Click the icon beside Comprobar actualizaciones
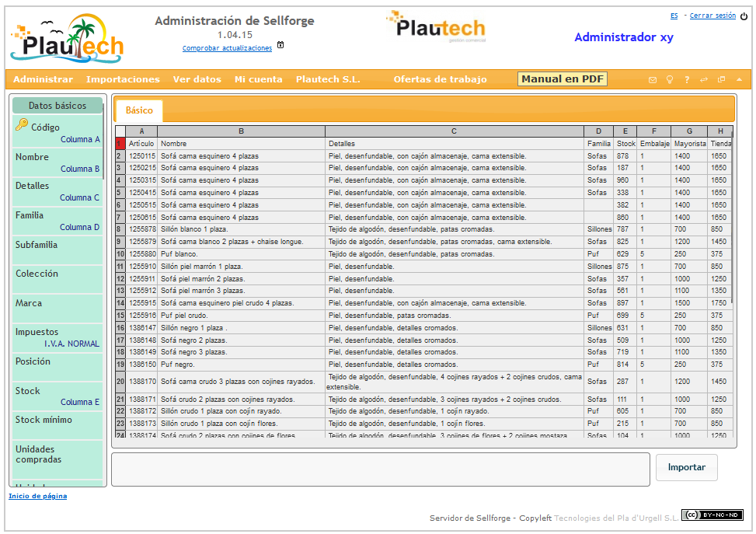Screen dimensions: 756x534 [280, 45]
